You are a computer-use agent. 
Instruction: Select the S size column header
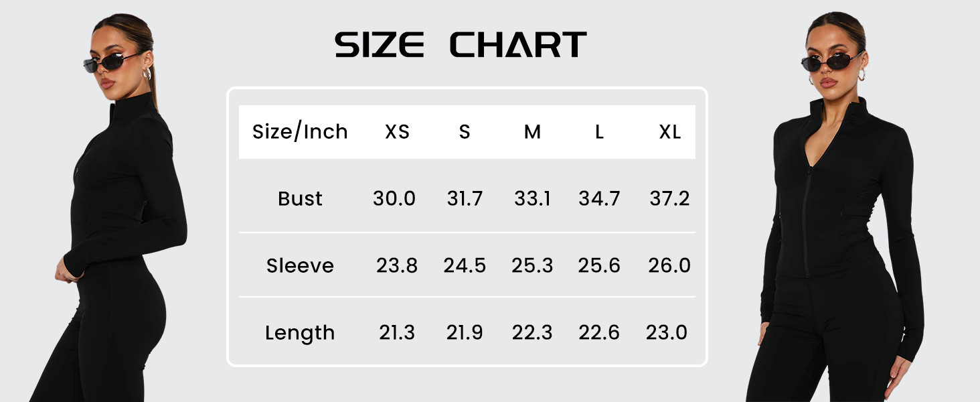pyautogui.click(x=465, y=132)
